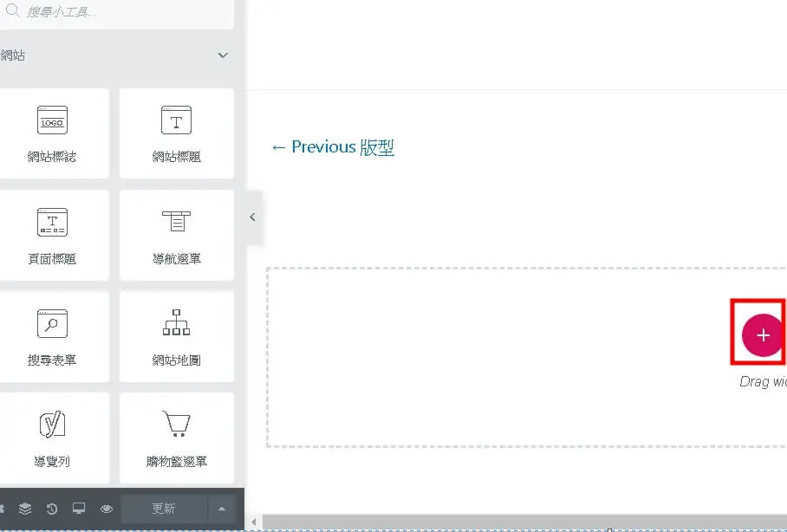Click the horizontal scrollbar track
787x532 pixels.
[524, 522]
